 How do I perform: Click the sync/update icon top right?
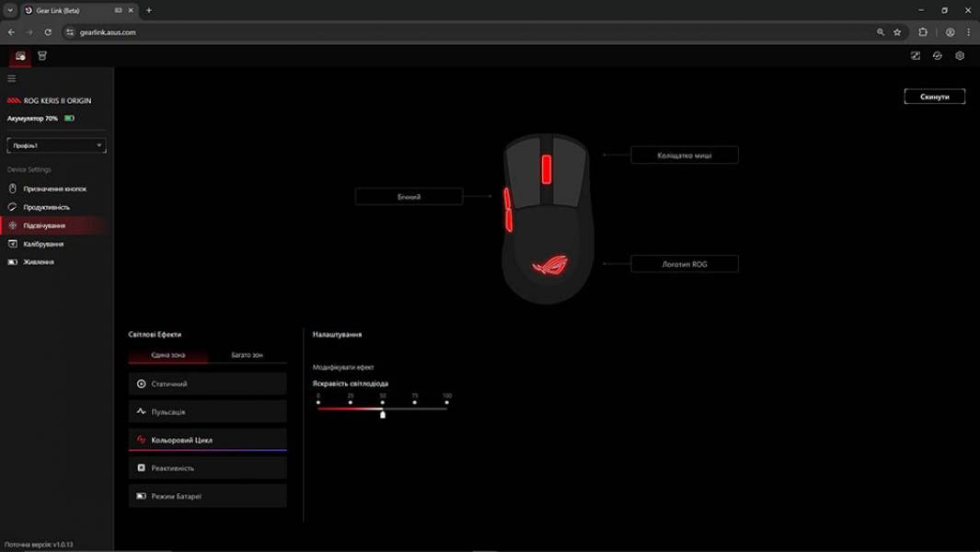[937, 55]
